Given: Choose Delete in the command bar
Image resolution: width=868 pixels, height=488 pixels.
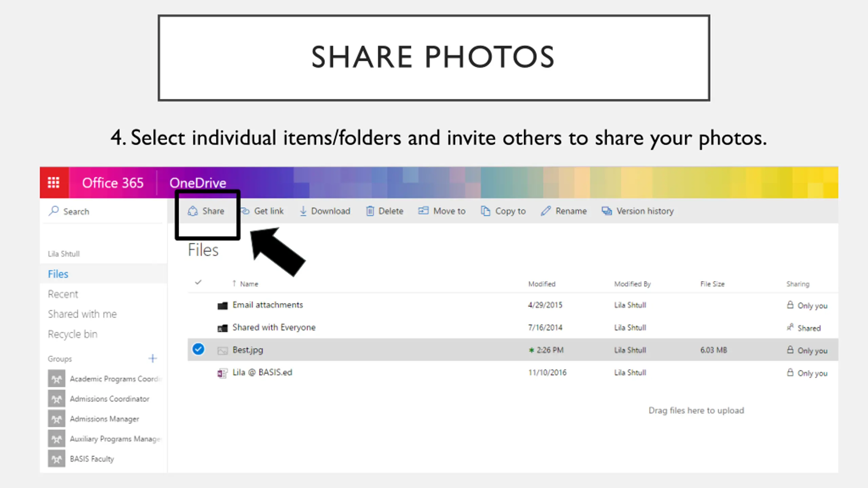Looking at the screenshot, I should tap(391, 211).
